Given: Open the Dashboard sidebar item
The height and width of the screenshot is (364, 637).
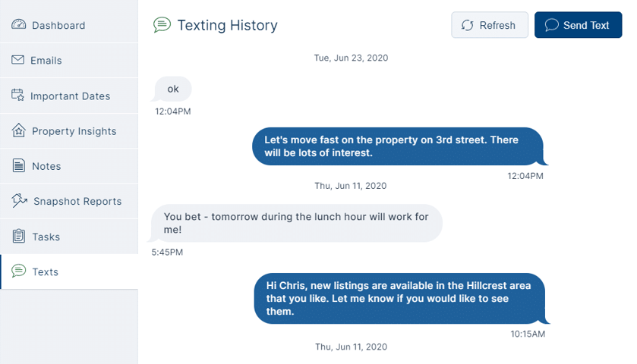Looking at the screenshot, I should point(69,25).
